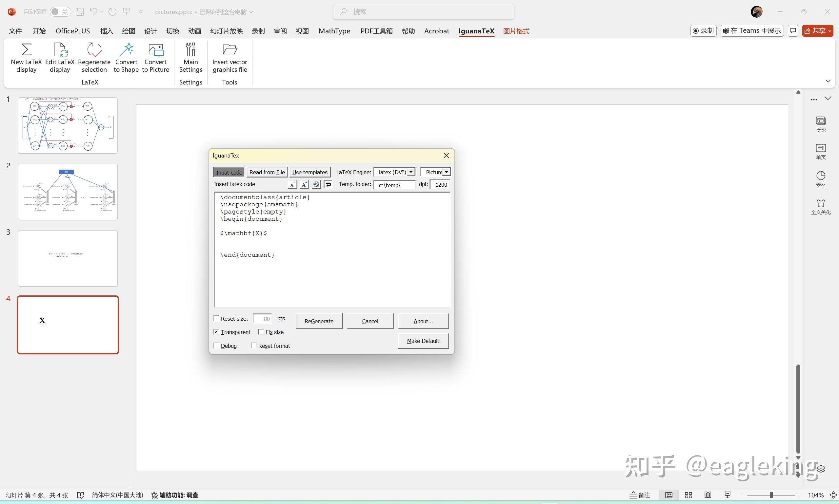Collapse the ribbon with chevron
Image resolution: width=839 pixels, height=504 pixels.
(828, 81)
